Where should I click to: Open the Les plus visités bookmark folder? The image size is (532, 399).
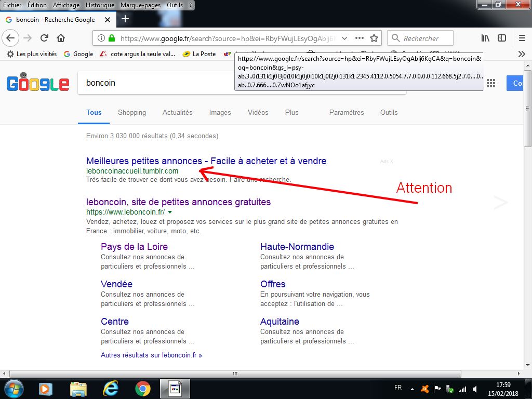click(x=32, y=54)
